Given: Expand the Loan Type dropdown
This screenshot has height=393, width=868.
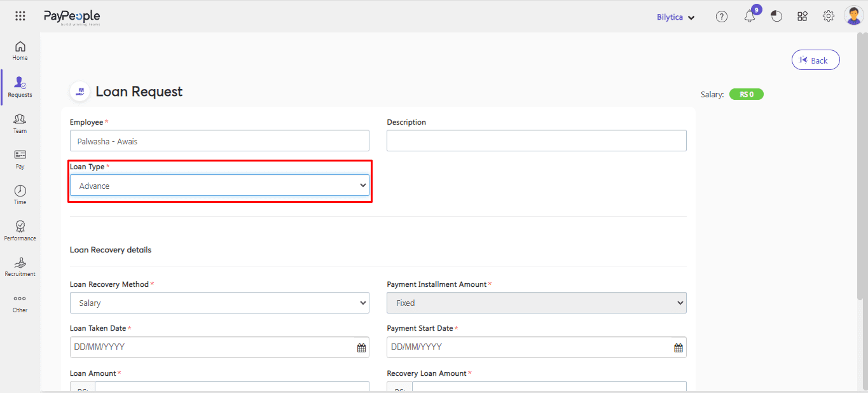Looking at the screenshot, I should 219,186.
